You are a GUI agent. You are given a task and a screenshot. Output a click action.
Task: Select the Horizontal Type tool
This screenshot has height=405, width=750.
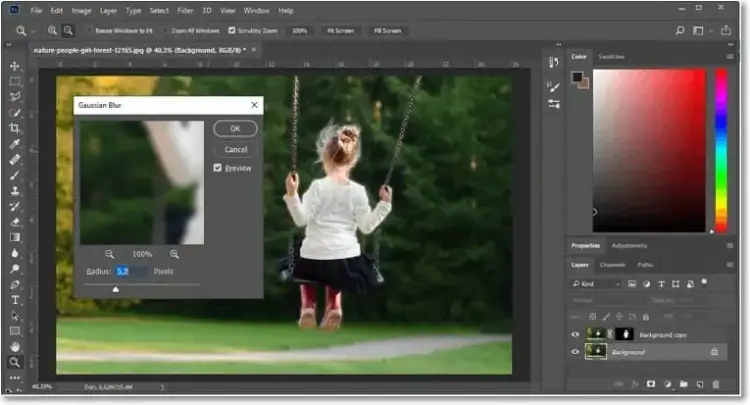pos(15,299)
